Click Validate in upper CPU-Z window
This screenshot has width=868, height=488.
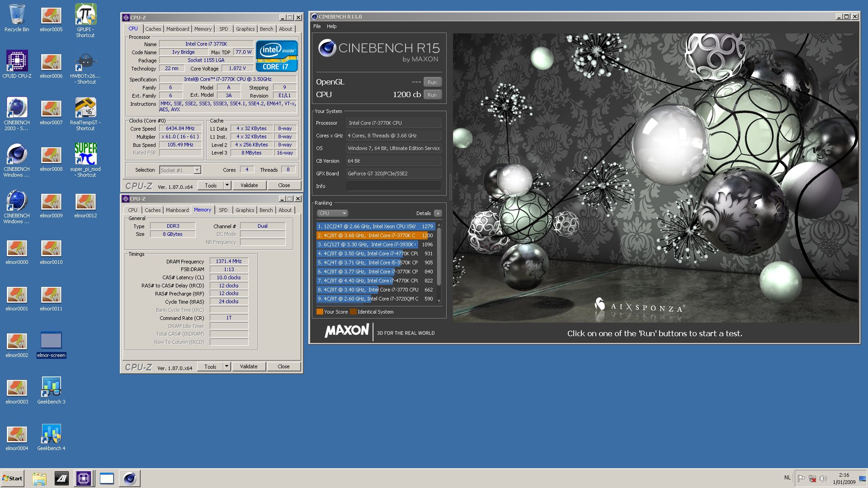click(x=249, y=185)
